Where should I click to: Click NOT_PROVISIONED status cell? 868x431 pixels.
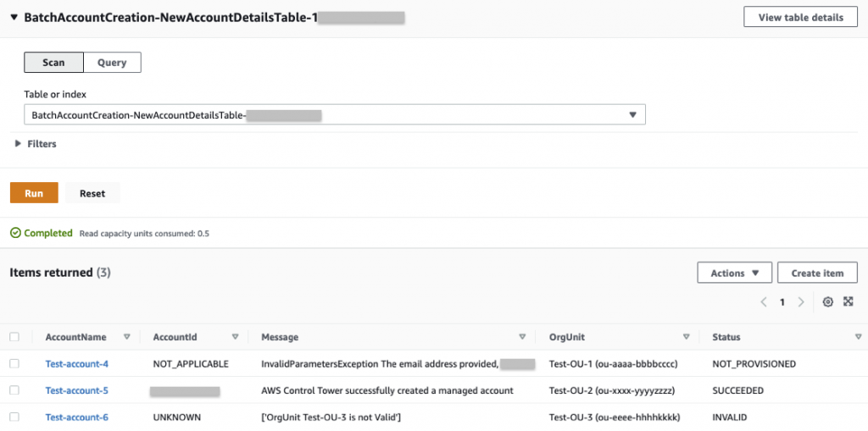[754, 364]
